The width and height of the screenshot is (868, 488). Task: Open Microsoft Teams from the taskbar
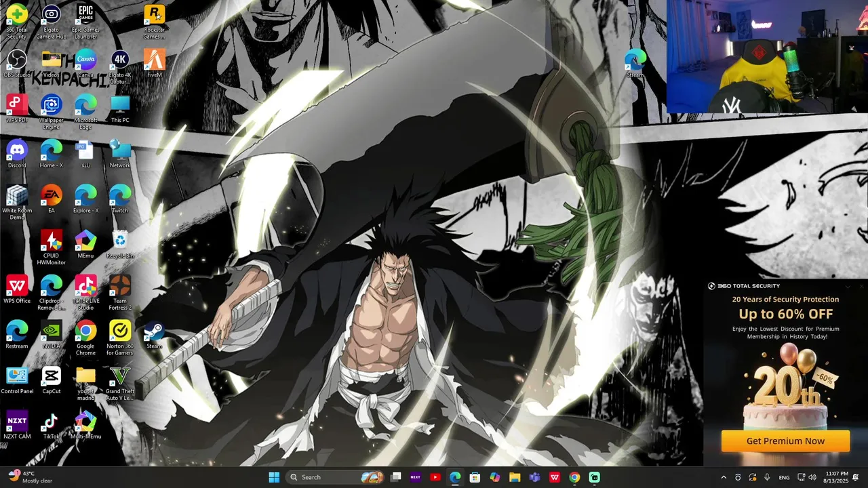click(534, 477)
